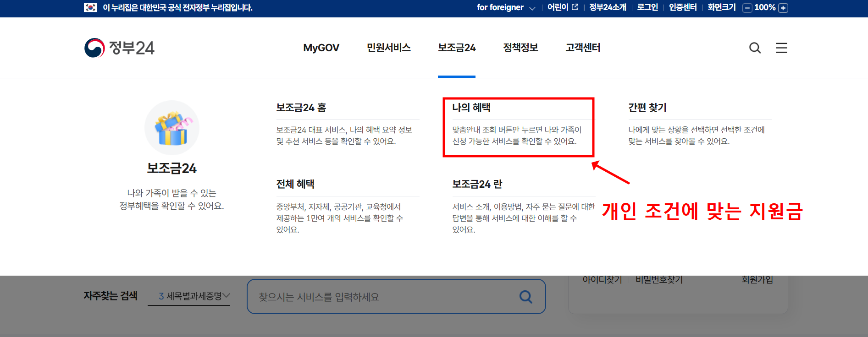Click the 로그인 link
868x337 pixels.
pos(647,7)
